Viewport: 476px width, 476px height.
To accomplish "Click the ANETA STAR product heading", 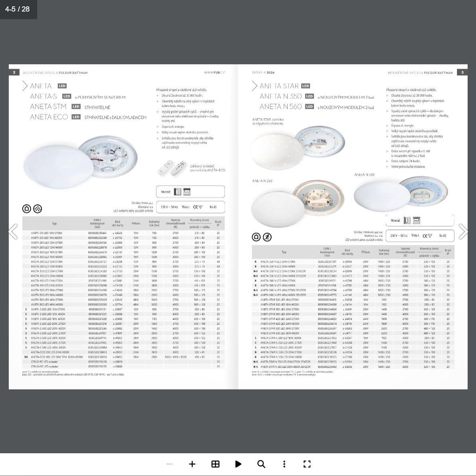I will coord(279,86).
